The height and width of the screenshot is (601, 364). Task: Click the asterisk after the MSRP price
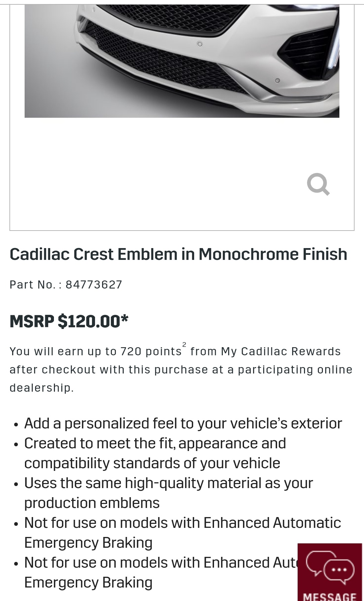coord(124,319)
